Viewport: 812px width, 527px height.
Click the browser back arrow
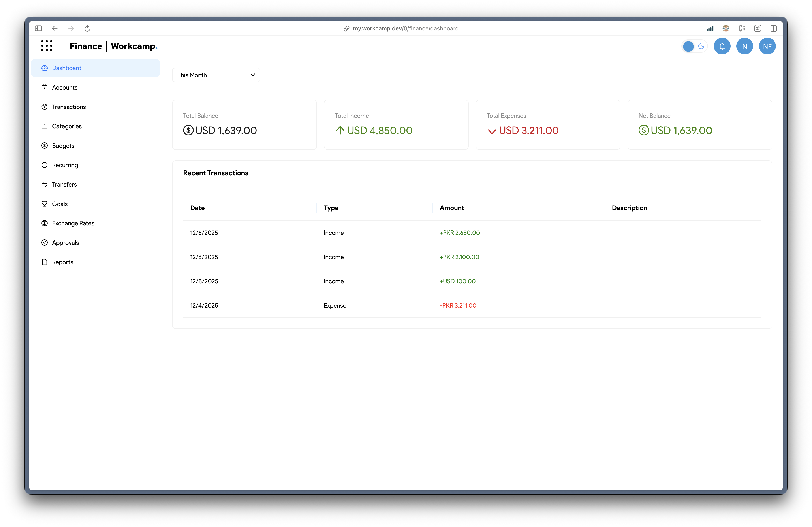click(55, 28)
